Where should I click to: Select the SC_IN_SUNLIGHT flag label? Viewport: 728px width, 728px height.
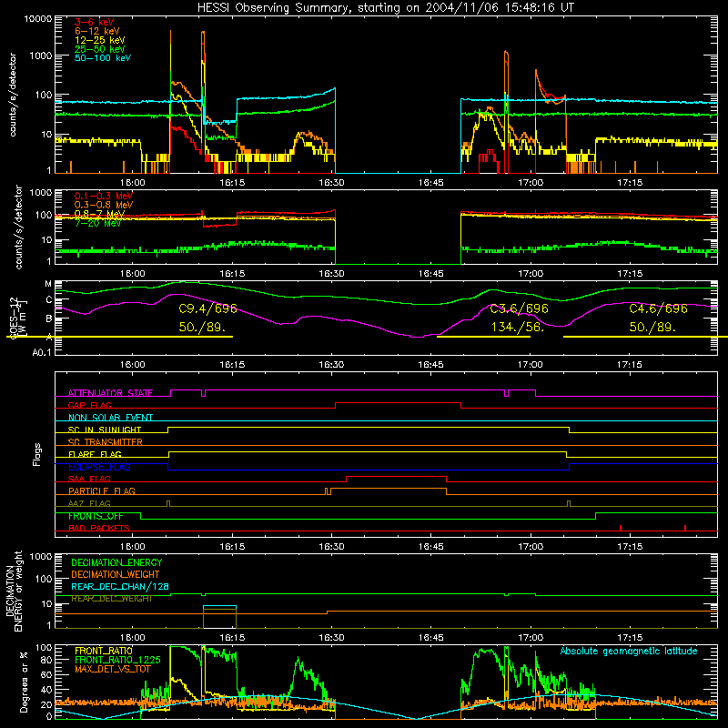[x=105, y=430]
